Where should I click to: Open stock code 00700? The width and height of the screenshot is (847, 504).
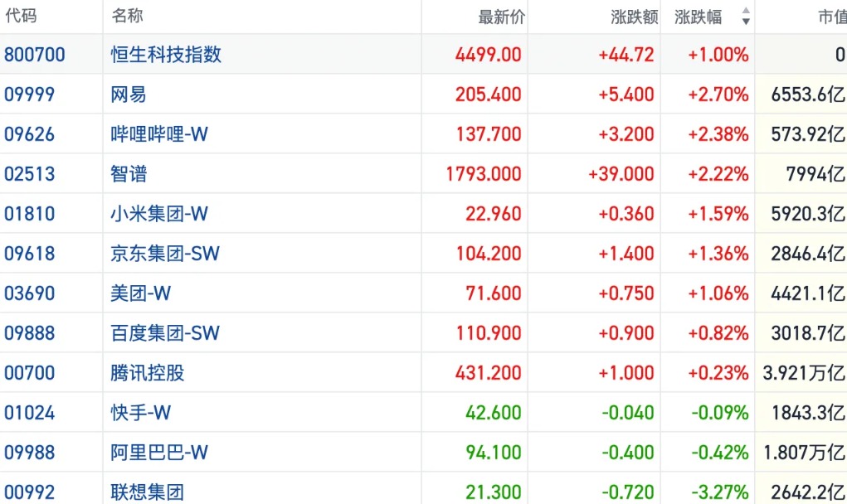coord(30,373)
